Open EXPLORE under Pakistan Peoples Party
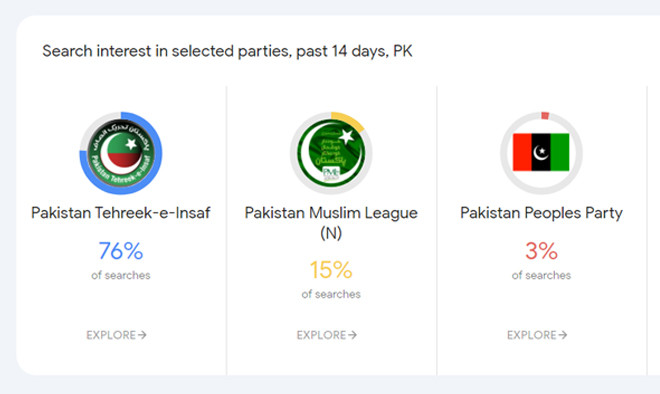This screenshot has width=660, height=394. point(537,335)
